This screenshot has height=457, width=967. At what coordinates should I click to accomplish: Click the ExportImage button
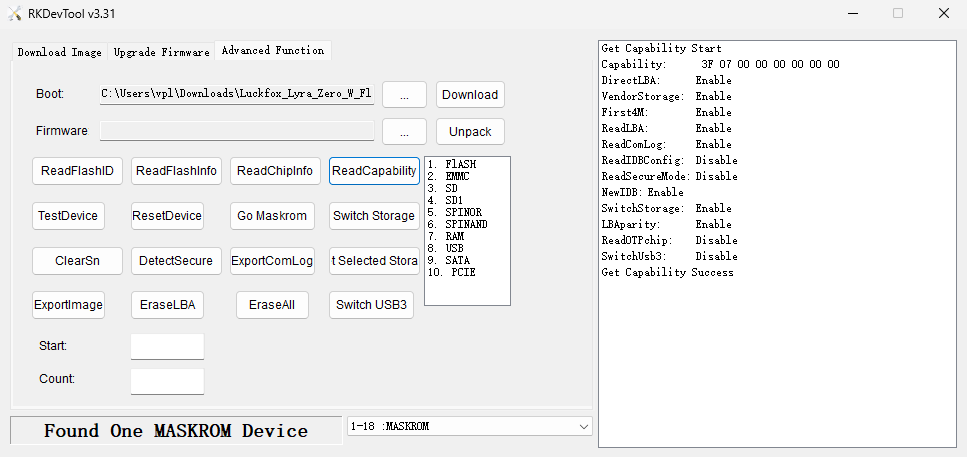click(x=68, y=305)
